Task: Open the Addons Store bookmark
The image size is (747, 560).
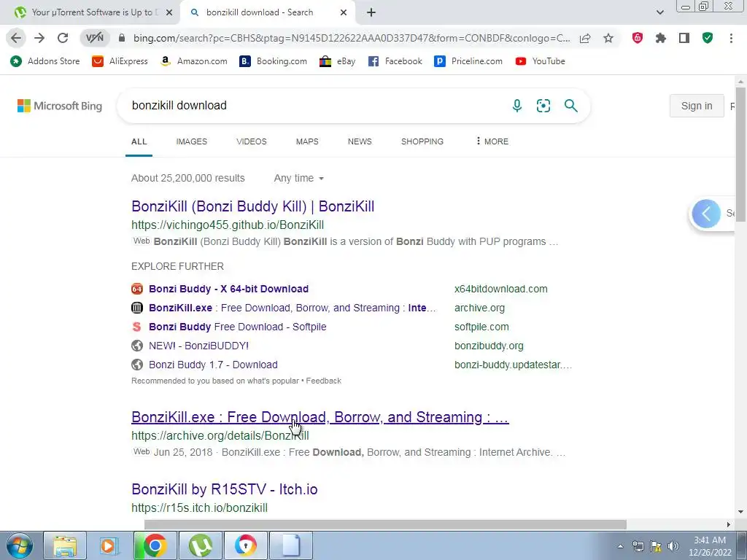Action: [x=45, y=61]
